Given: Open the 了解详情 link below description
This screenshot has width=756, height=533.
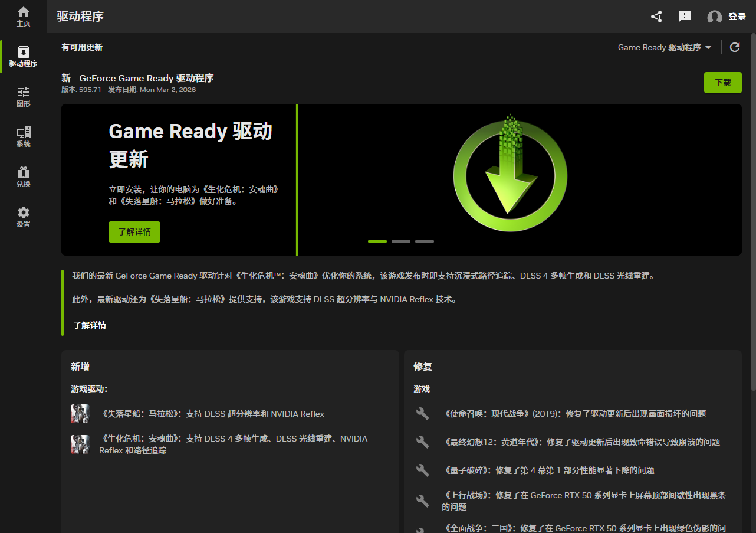Looking at the screenshot, I should tap(90, 325).
